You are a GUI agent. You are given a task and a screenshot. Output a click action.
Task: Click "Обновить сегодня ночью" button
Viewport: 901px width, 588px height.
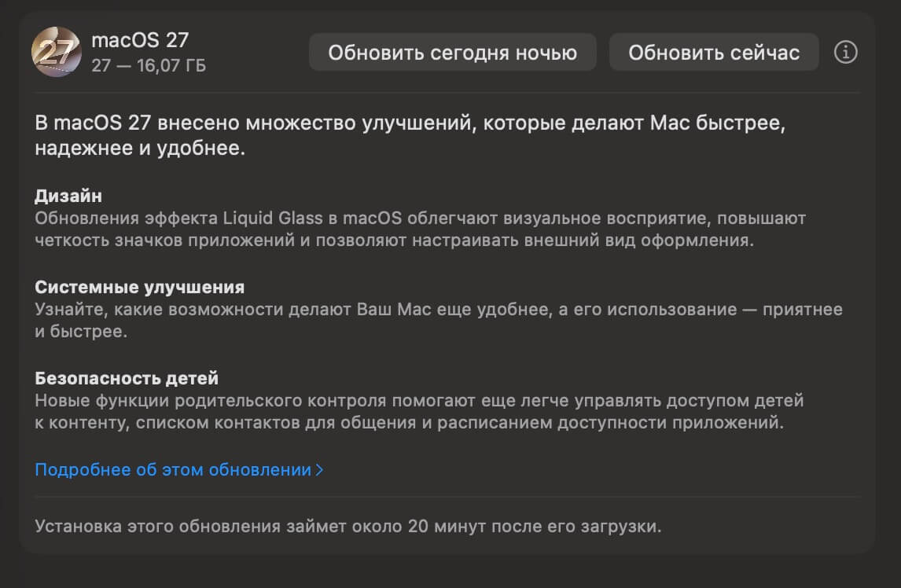click(452, 53)
